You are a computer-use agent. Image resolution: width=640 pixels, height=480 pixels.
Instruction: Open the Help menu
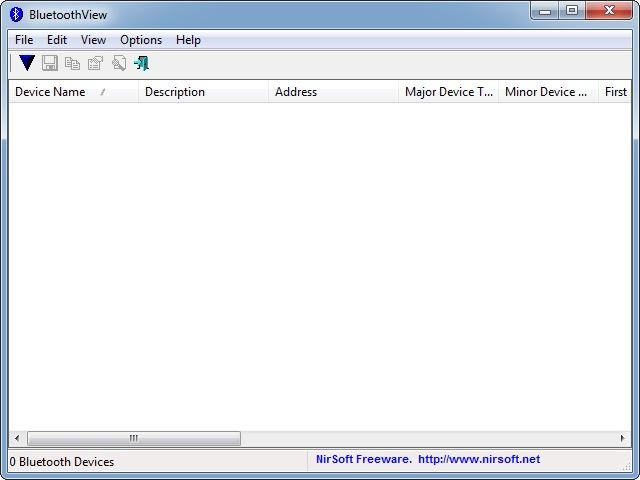[188, 40]
